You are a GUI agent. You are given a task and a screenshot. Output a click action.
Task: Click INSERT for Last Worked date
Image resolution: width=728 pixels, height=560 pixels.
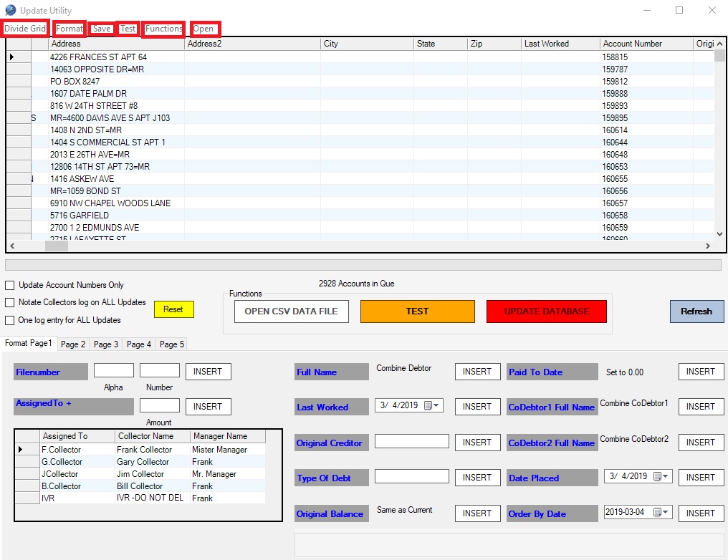(x=477, y=407)
